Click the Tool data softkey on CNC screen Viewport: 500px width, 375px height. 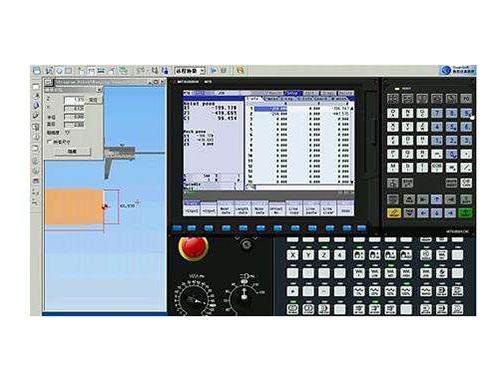coord(226,210)
